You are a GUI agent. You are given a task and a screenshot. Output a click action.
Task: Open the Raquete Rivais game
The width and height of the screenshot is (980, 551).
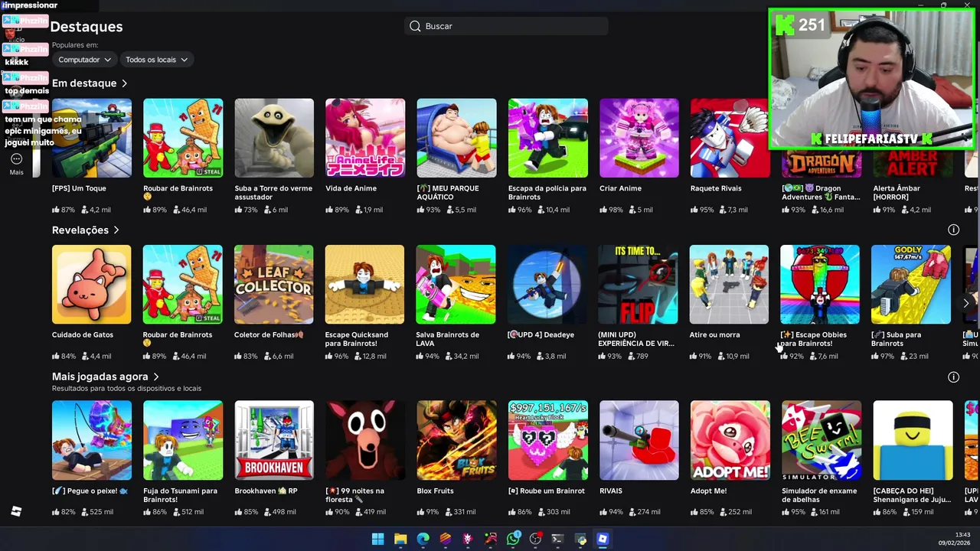tap(730, 138)
